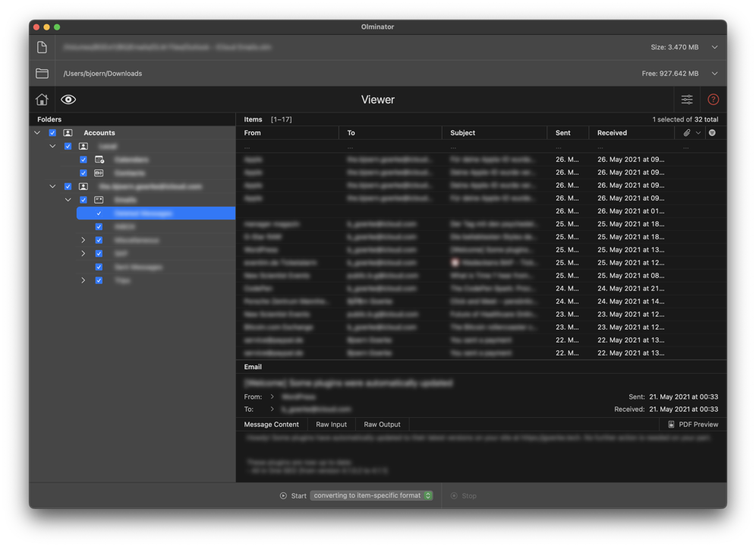This screenshot has height=547, width=756.
Task: Click the Stop button label
Action: (468, 496)
